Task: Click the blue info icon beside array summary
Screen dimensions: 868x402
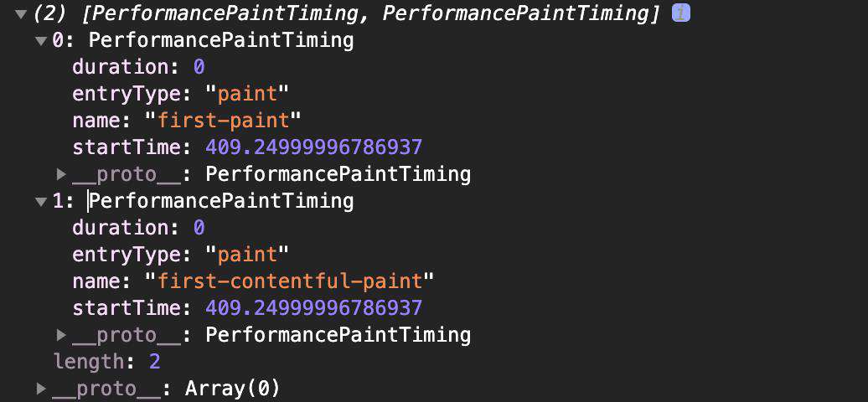Action: [681, 13]
